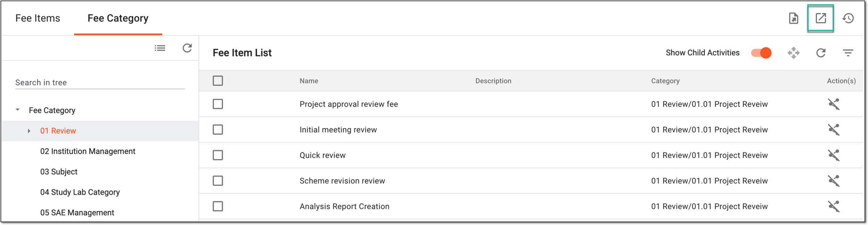Image resolution: width=868 pixels, height=225 pixels.
Task: Click the Scheme revision review name
Action: coord(342,181)
